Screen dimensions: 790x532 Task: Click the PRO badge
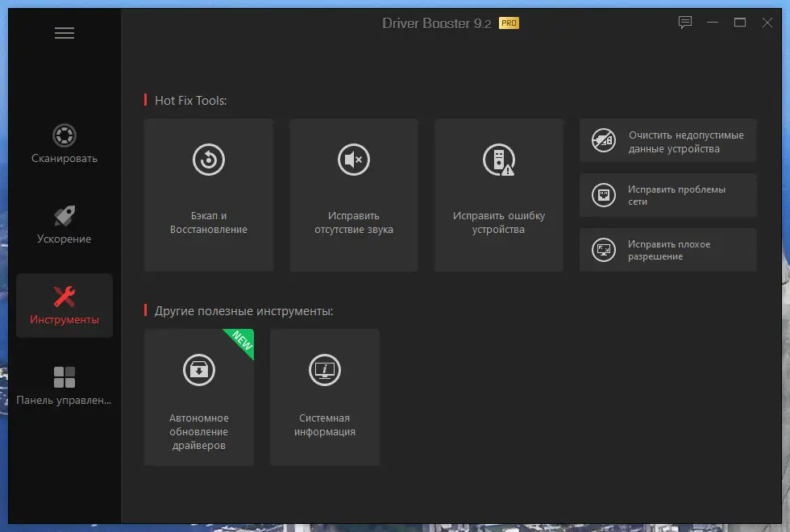(x=509, y=23)
